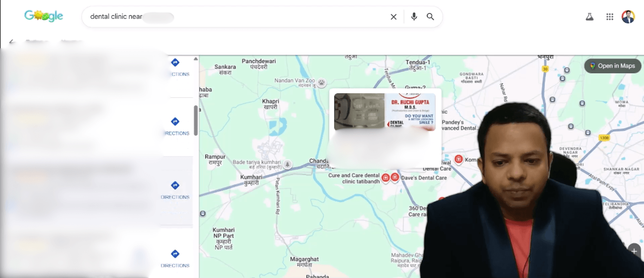Click the 'Khapri' map label

pyautogui.click(x=270, y=104)
